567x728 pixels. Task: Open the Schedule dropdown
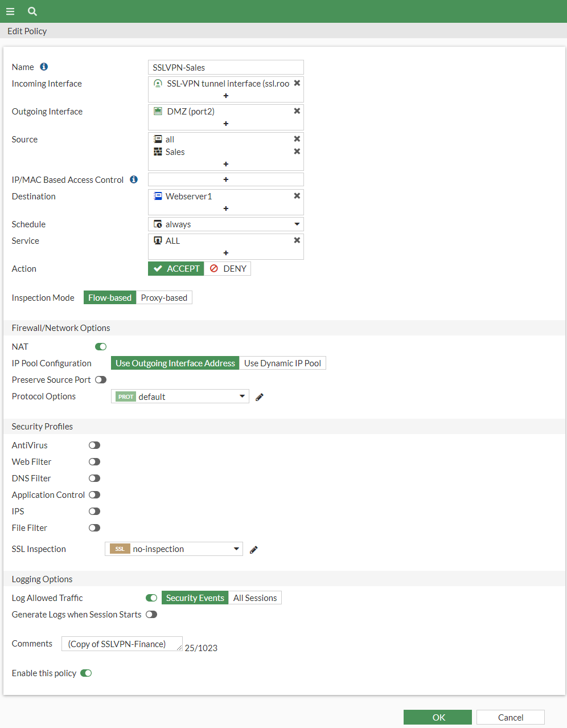click(226, 224)
